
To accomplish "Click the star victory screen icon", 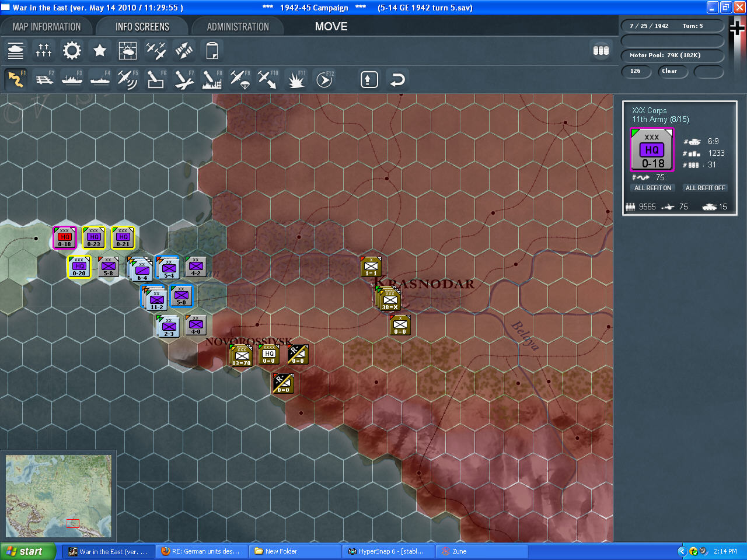I will coord(100,51).
